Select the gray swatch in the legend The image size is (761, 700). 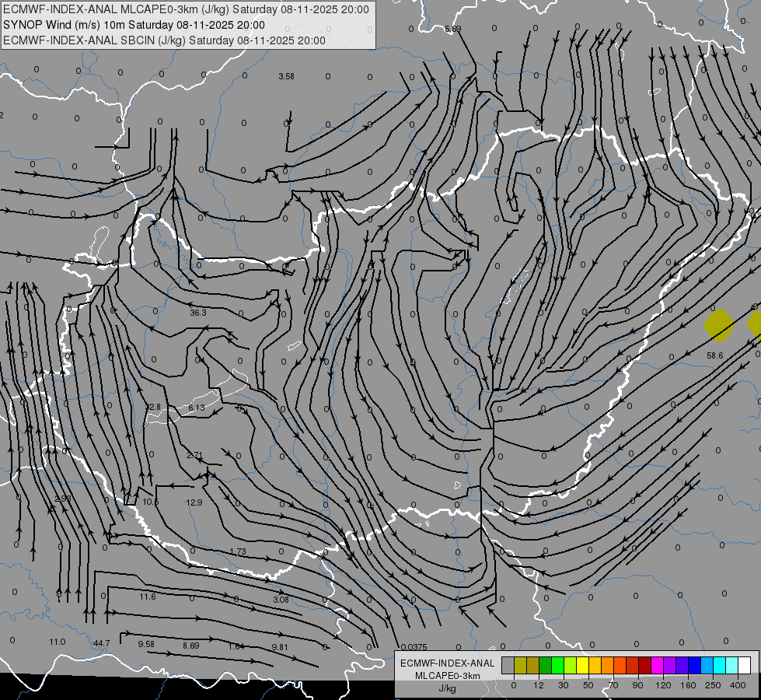508,665
